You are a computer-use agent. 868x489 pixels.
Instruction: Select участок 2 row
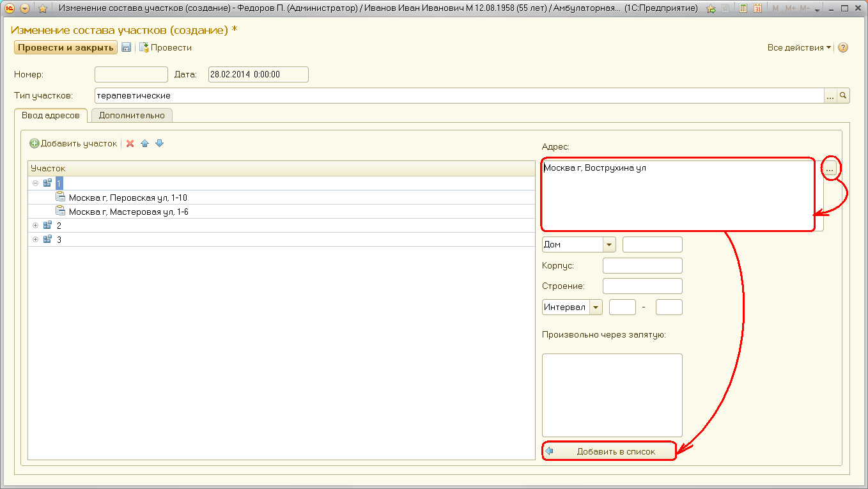[281, 226]
